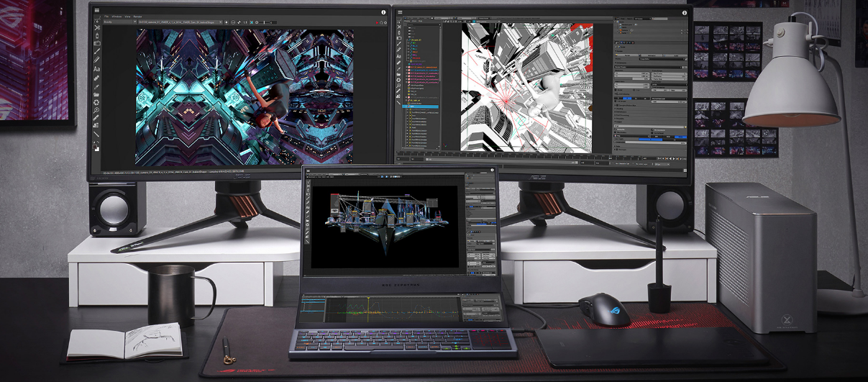Open the bakedShape layer name dropdown on the left monitor
This screenshot has height=382, width=868.
tap(181, 22)
